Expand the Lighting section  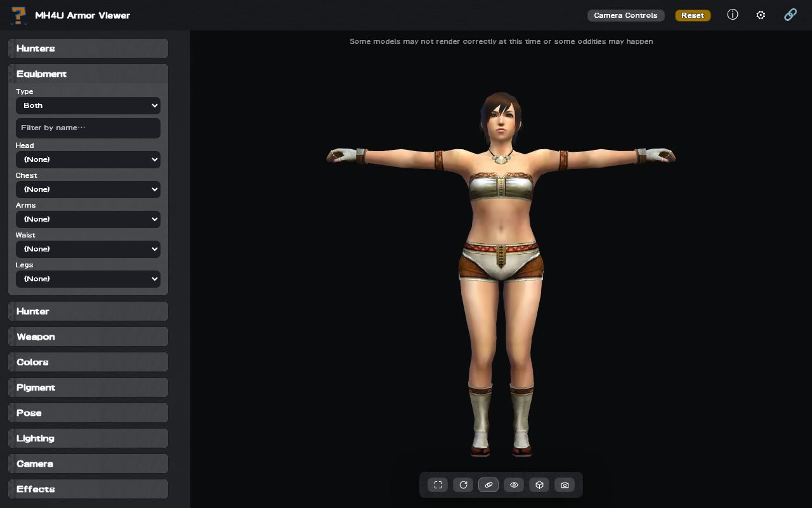click(88, 438)
